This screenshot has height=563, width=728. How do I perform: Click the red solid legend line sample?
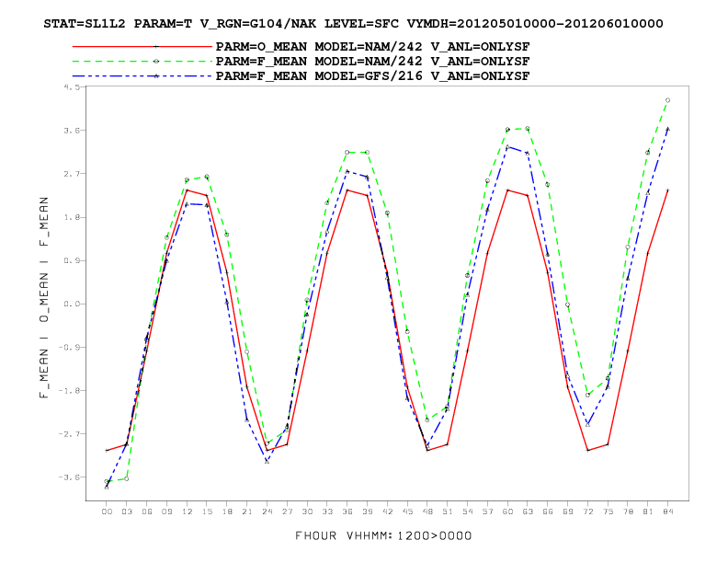click(142, 46)
